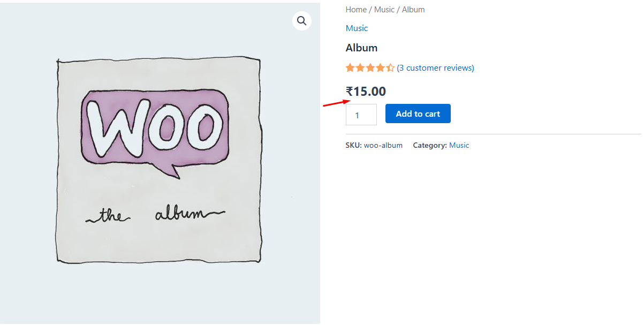Select the Album product title
This screenshot has height=325, width=644.
click(361, 48)
